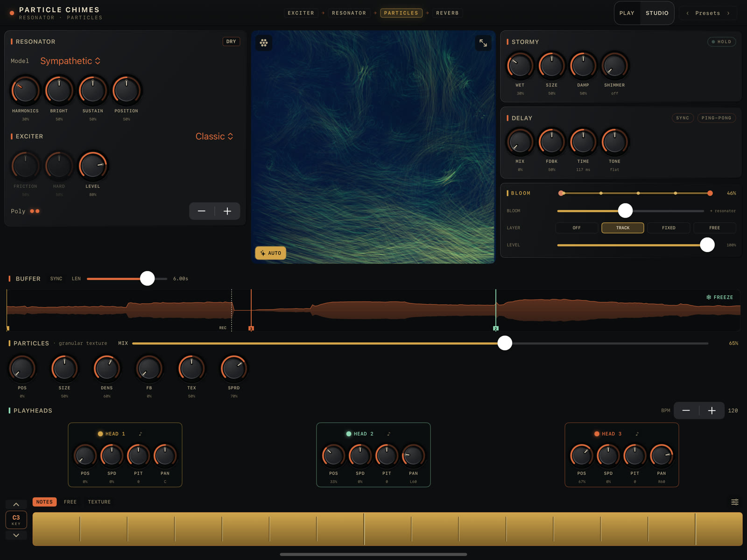Click the Bright knob
Screen dimensions: 747x560
(59, 90)
